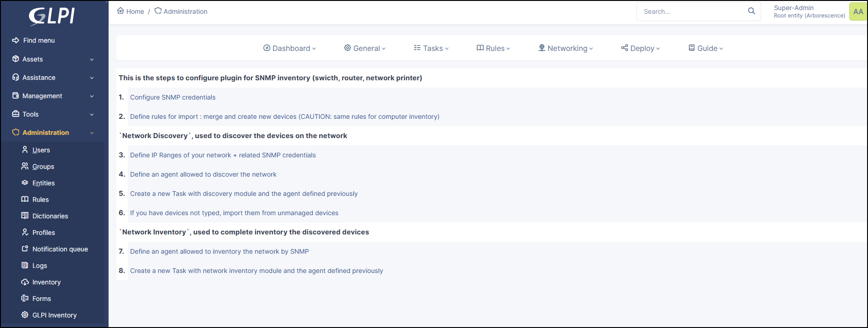868x328 pixels.
Task: Click the GLPI logo
Action: pos(52,16)
